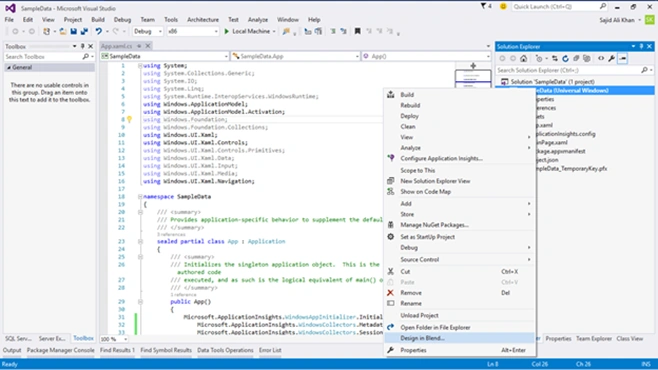The height and width of the screenshot is (370, 658).
Task: Click the Home icon in Solution Explorer
Action: click(523, 58)
